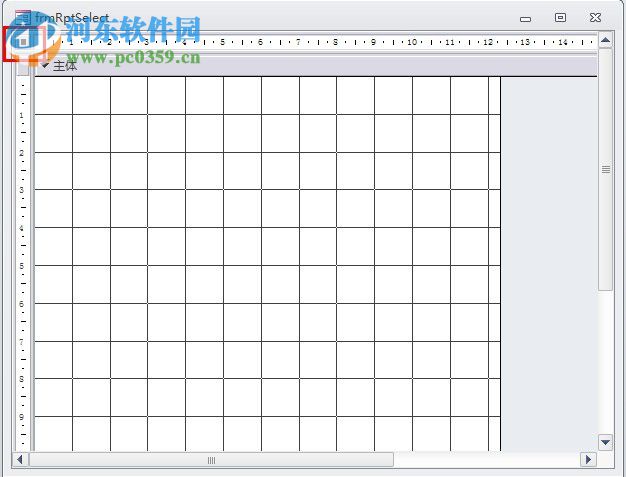Screen dimensions: 626x477
Task: Click the detail section selector on vertical ruler
Action: point(23,66)
